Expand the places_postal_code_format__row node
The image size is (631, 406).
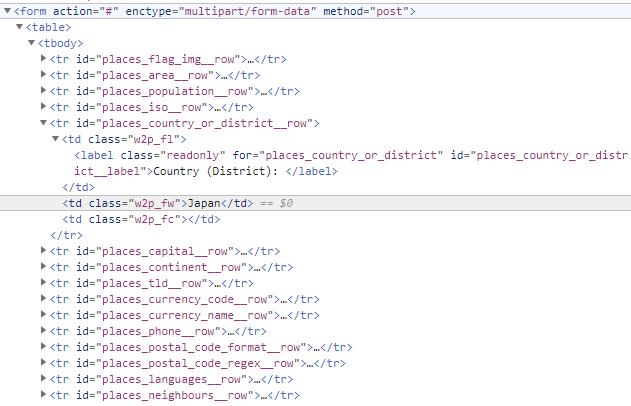(43, 347)
